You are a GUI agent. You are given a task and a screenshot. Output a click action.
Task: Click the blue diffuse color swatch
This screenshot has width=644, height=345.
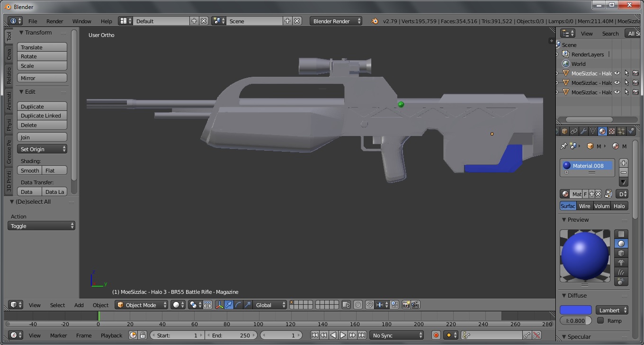tap(575, 310)
